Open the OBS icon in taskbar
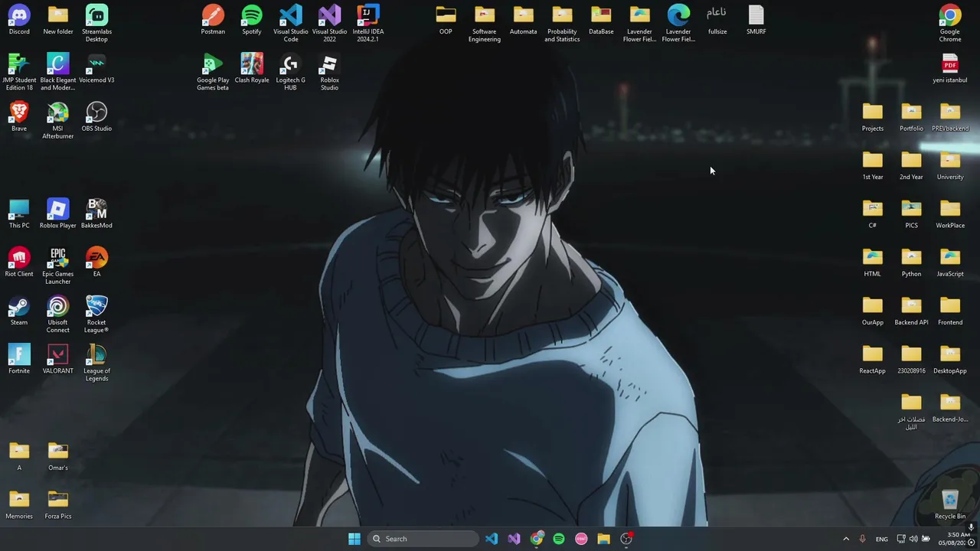This screenshot has width=980, height=551. 626,539
